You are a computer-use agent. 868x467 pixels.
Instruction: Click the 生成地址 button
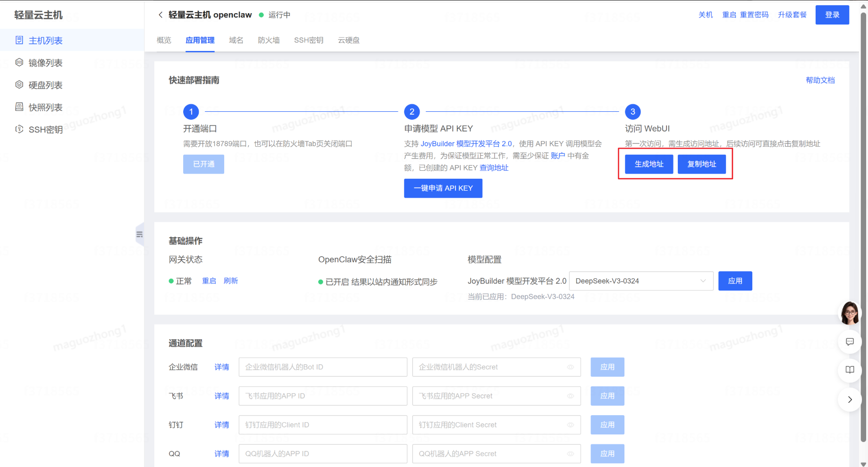649,164
